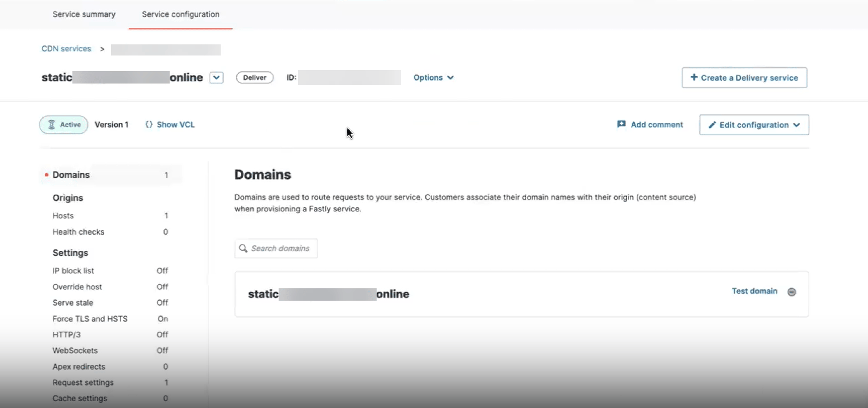
Task: Open the HTTP/3 setting
Action: (110, 335)
